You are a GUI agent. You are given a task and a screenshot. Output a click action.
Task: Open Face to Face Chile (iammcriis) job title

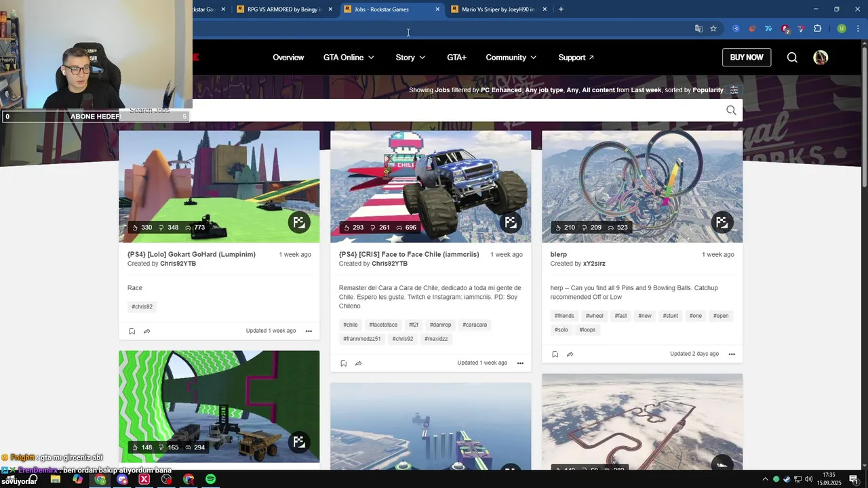pos(409,255)
